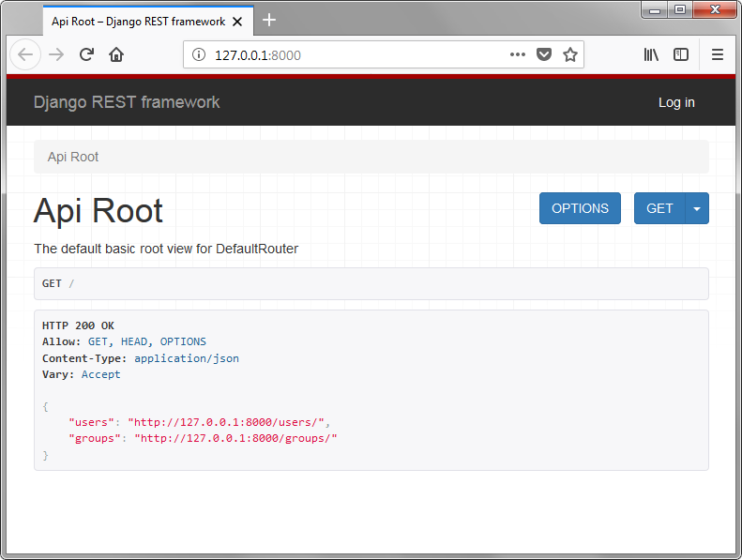Expand the GET format dropdown caret
The height and width of the screenshot is (560, 742).
tap(697, 208)
